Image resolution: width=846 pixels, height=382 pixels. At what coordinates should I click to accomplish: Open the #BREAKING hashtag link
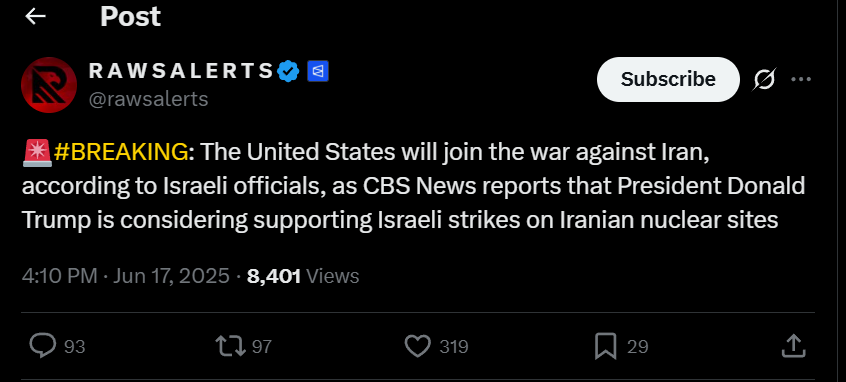coord(121,153)
